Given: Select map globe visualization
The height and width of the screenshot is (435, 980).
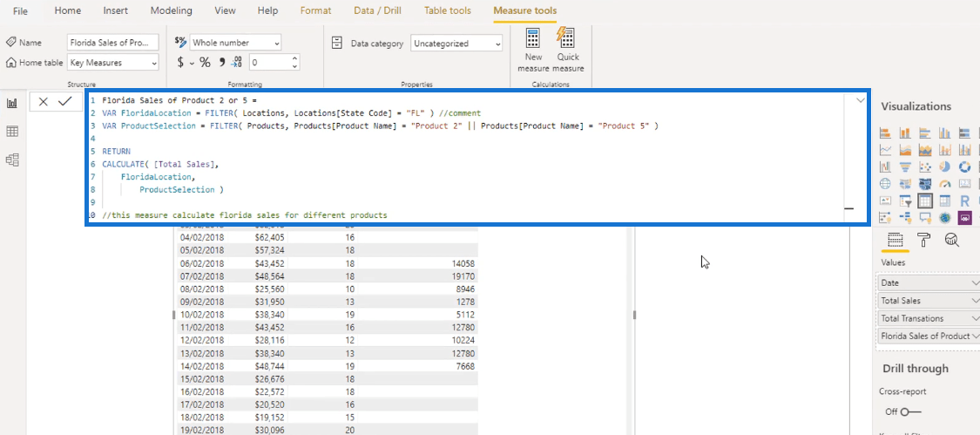Looking at the screenshot, I should pos(885,183).
